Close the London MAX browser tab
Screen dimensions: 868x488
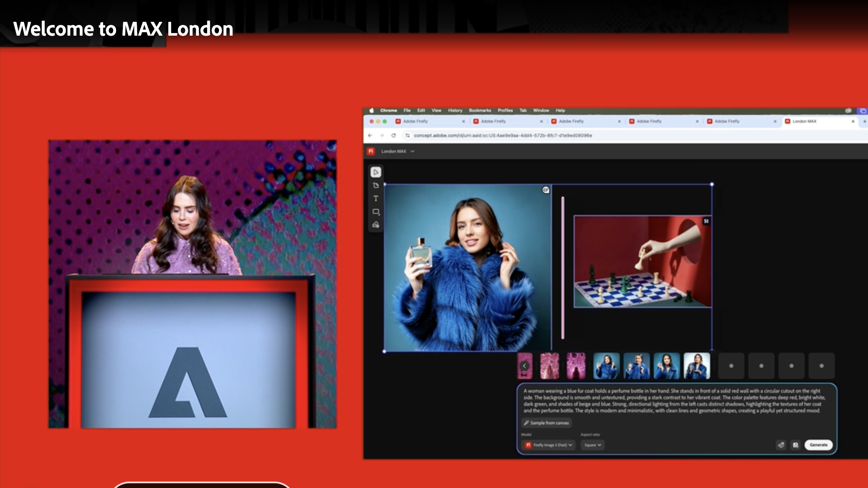[853, 122]
